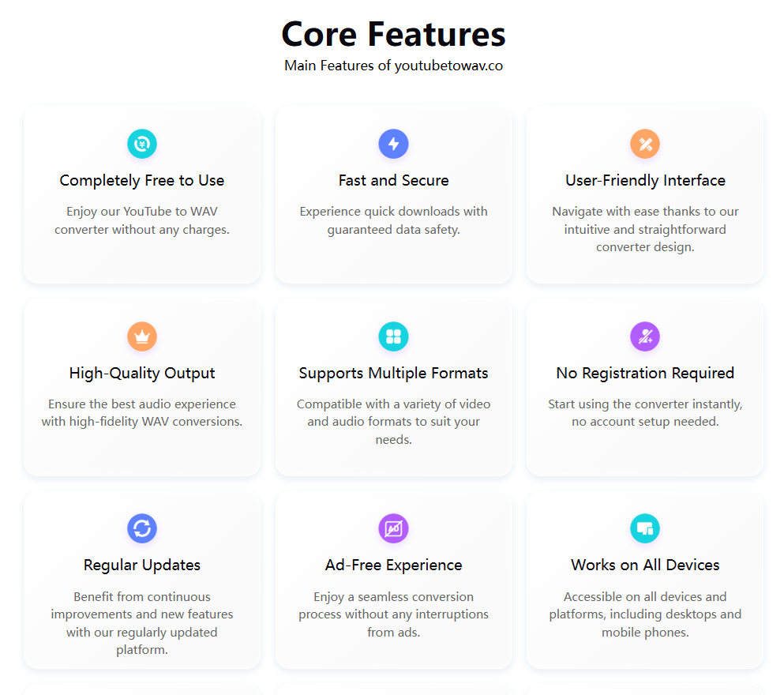Click the Core Features heading
Screen dimensions: 784x695
(x=393, y=34)
